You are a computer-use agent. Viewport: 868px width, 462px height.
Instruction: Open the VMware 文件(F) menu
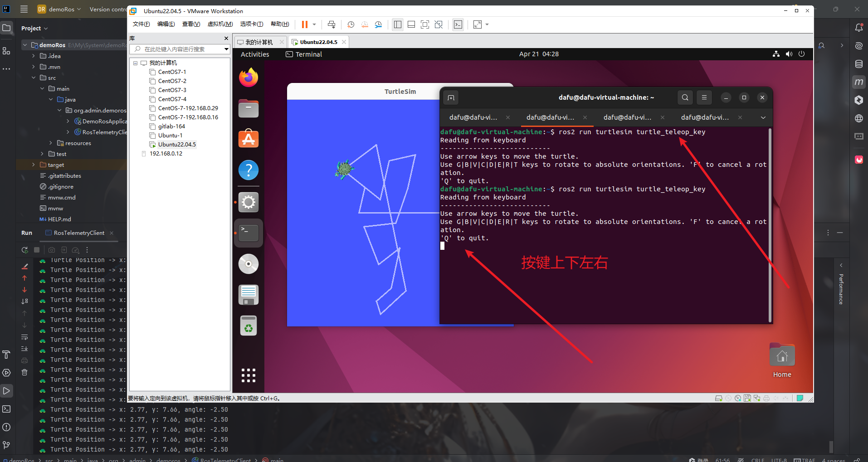click(141, 24)
